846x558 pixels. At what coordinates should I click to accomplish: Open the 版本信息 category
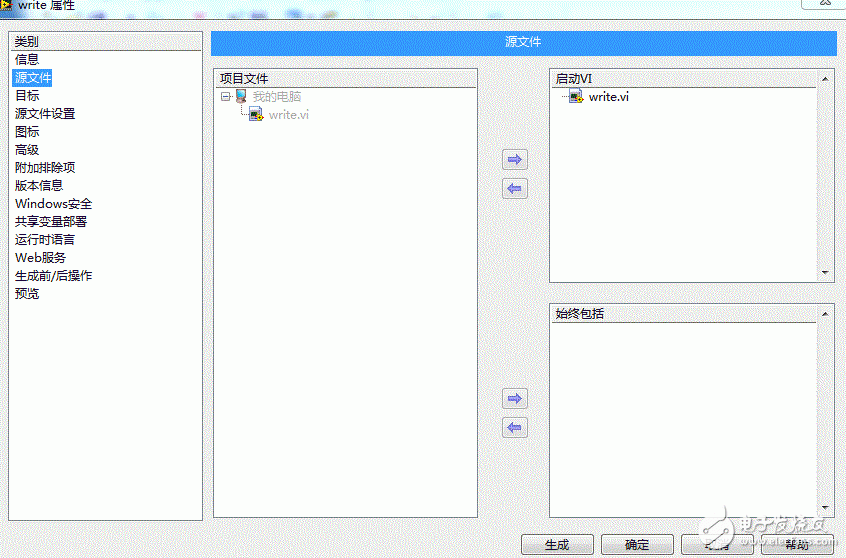pos(39,186)
